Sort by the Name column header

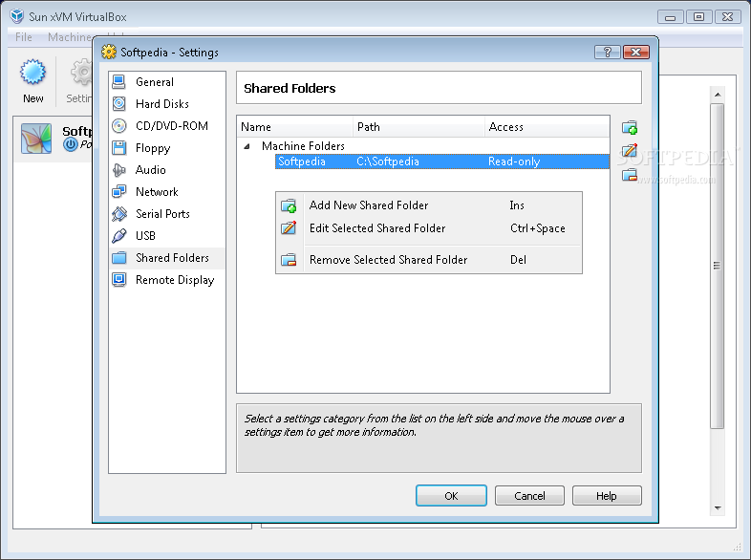[x=295, y=127]
